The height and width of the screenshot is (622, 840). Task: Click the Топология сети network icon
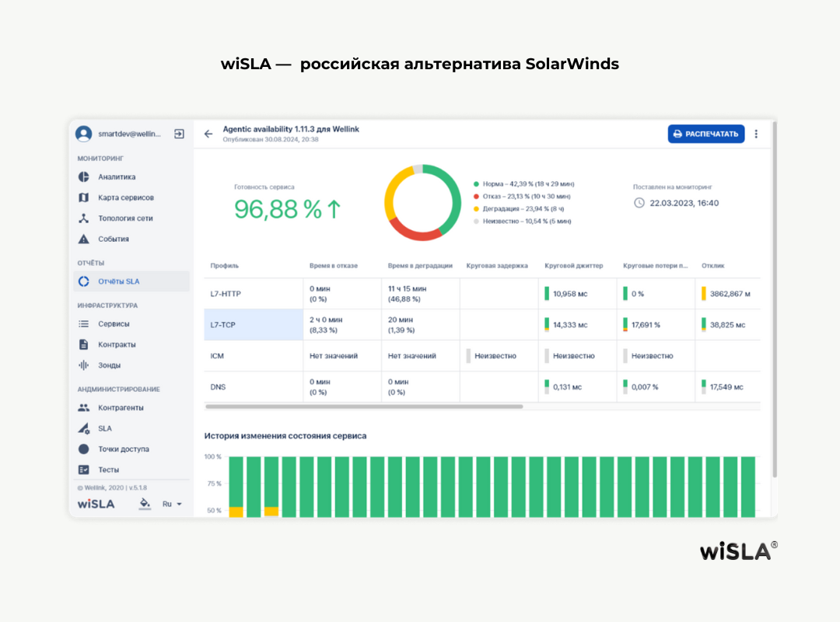pyautogui.click(x=84, y=218)
